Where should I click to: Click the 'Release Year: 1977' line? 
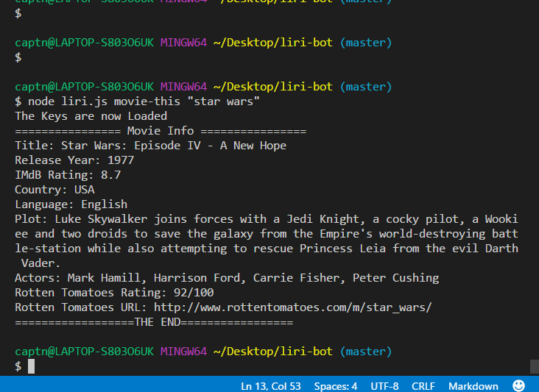click(x=74, y=160)
